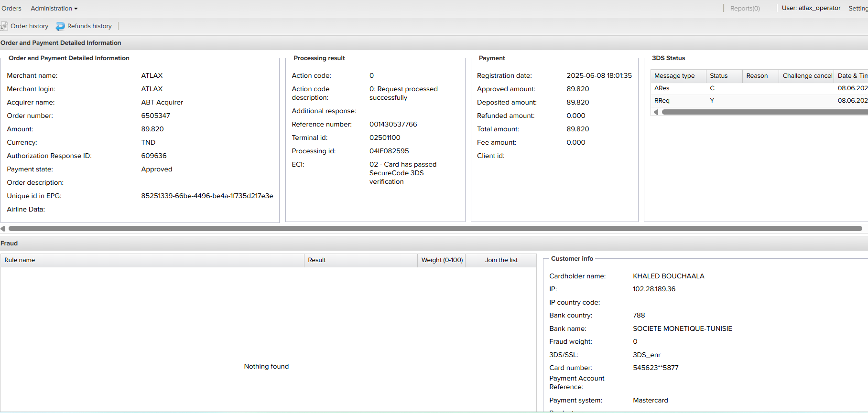Click the 3DS Status table horizontal scrollbar
Screen dimensions: 868x413
[x=765, y=112]
